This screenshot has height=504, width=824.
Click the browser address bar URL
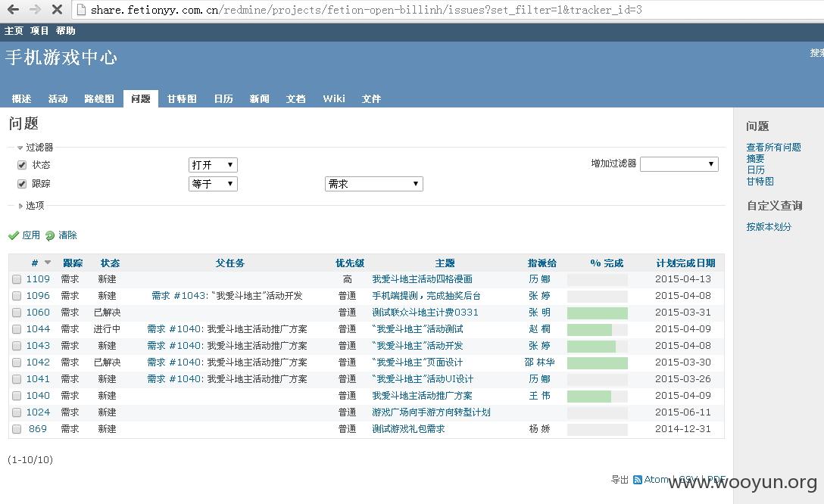[x=367, y=9]
